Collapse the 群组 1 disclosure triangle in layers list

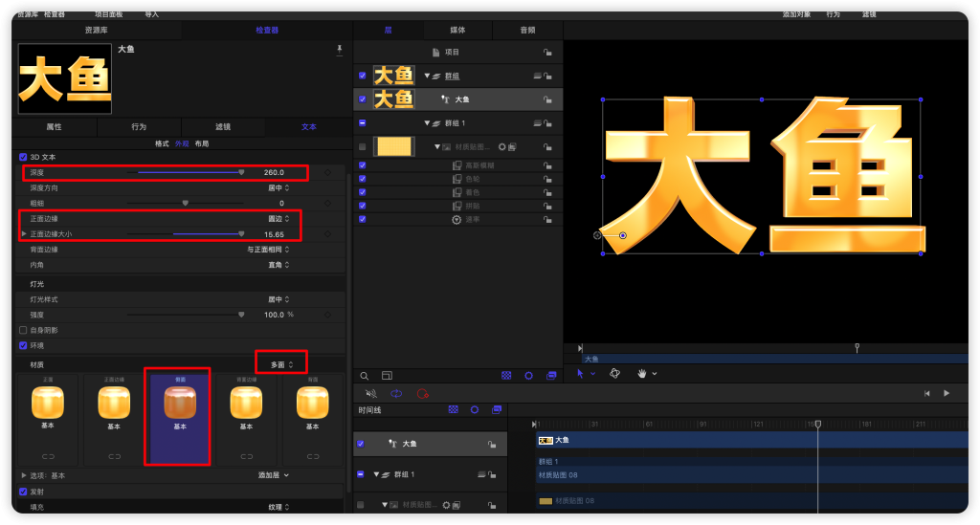[x=428, y=123]
